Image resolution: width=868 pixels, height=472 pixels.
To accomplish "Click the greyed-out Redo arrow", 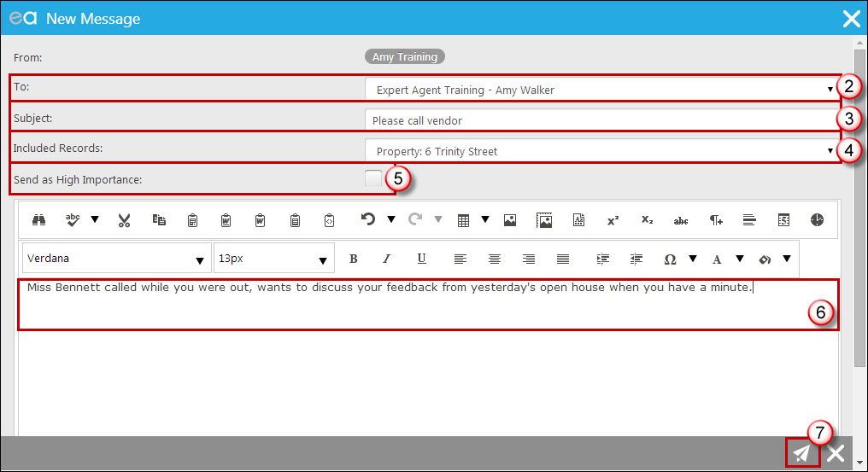I will coord(415,219).
